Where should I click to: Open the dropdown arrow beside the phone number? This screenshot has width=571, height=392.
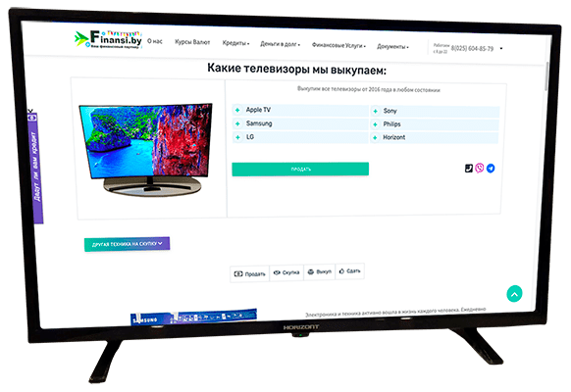[x=501, y=48]
